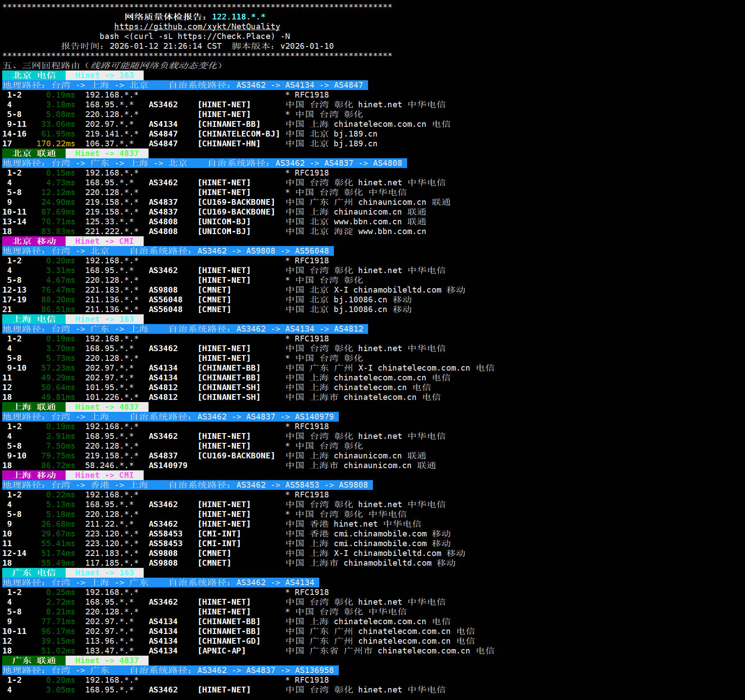Click the AS path ending in AS136958

[265, 670]
